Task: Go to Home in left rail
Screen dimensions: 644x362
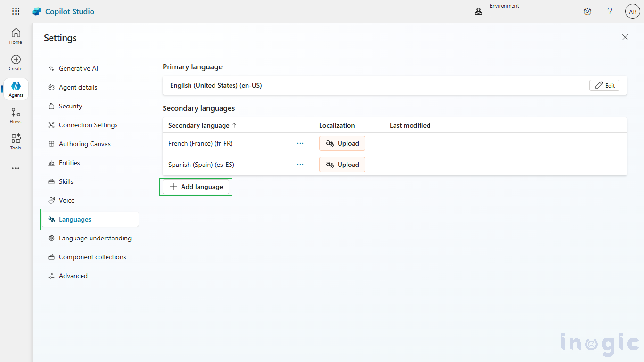Action: tap(16, 36)
